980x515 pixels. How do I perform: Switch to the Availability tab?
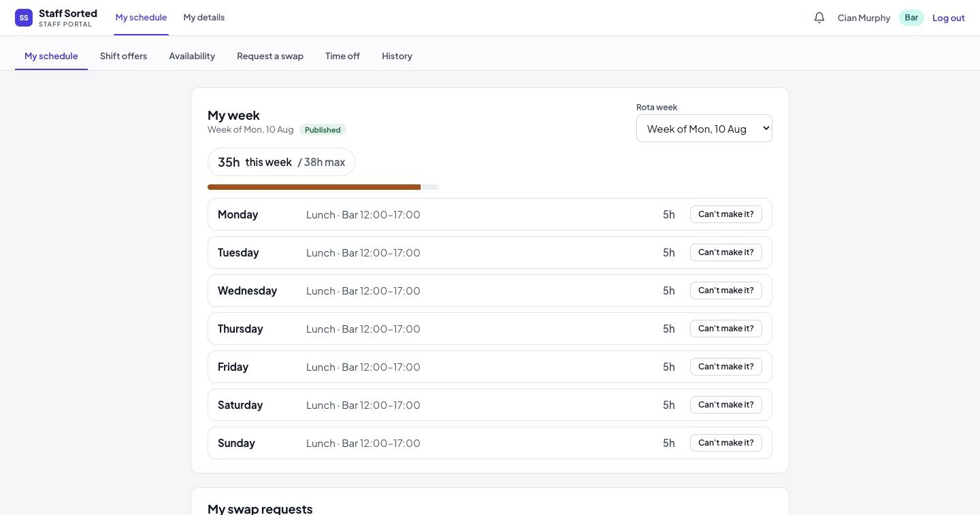tap(192, 56)
